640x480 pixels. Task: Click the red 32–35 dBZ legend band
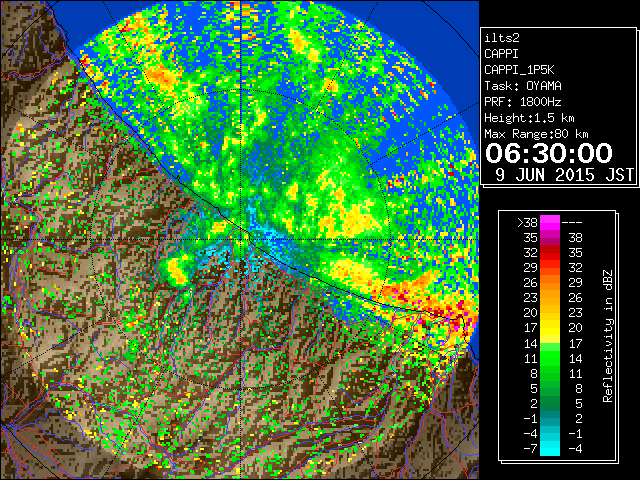click(x=550, y=253)
